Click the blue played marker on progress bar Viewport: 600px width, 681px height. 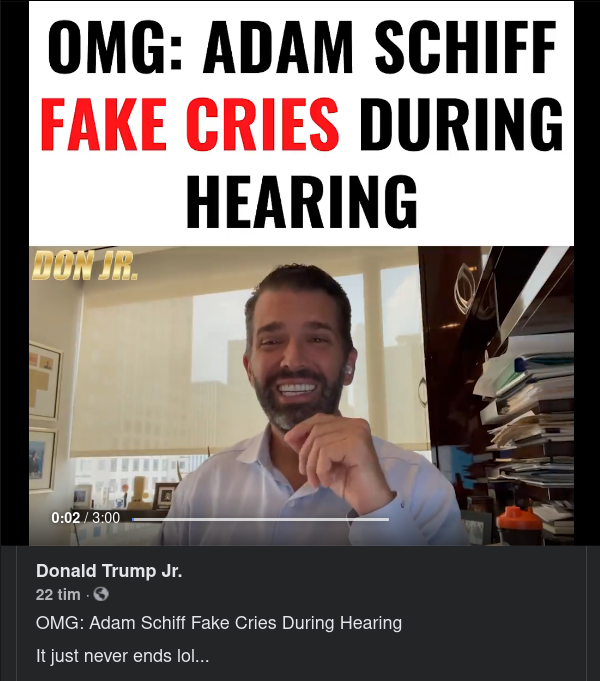coord(133,519)
